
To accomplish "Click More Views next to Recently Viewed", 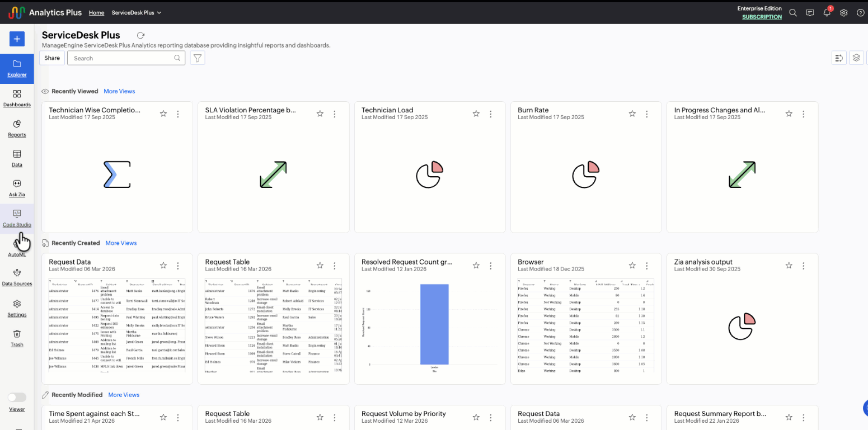I will pos(119,91).
